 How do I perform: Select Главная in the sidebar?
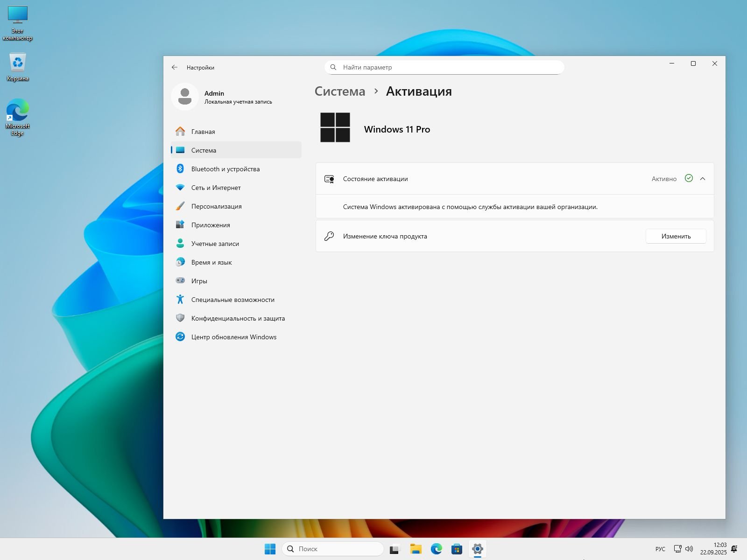pyautogui.click(x=203, y=132)
